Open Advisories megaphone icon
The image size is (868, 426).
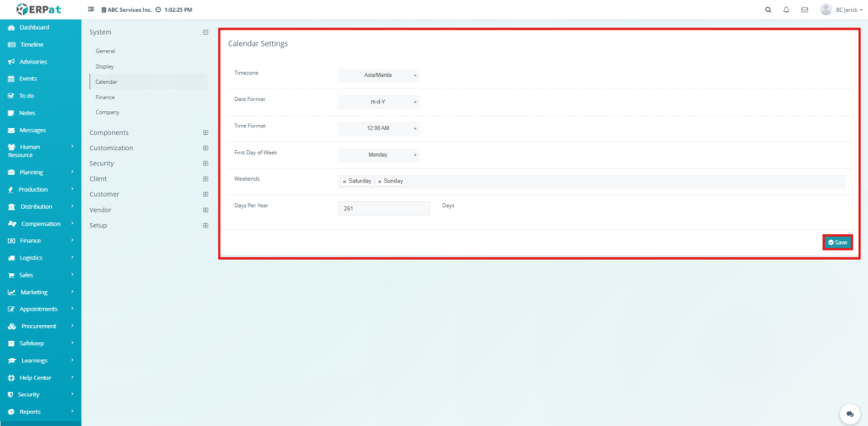click(12, 62)
